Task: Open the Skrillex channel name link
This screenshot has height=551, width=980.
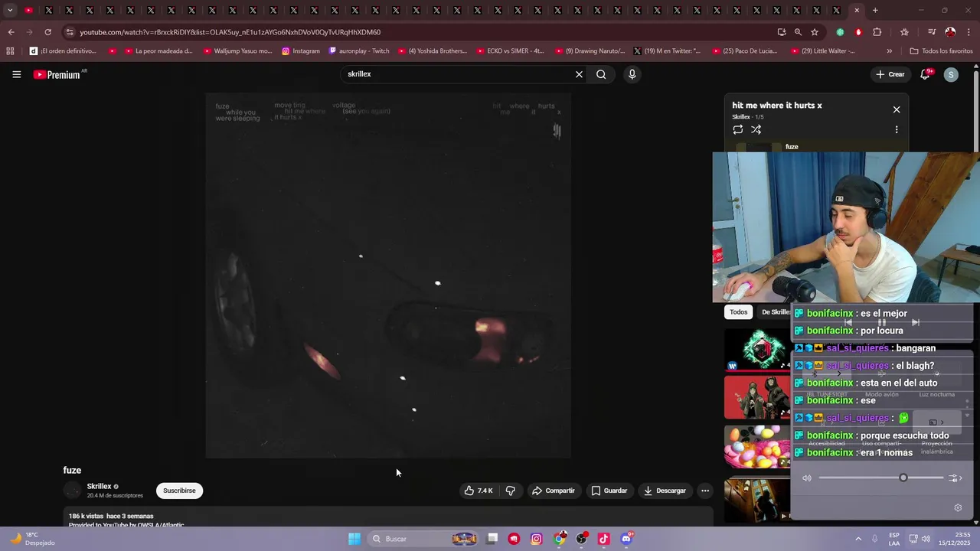Action: tap(99, 486)
